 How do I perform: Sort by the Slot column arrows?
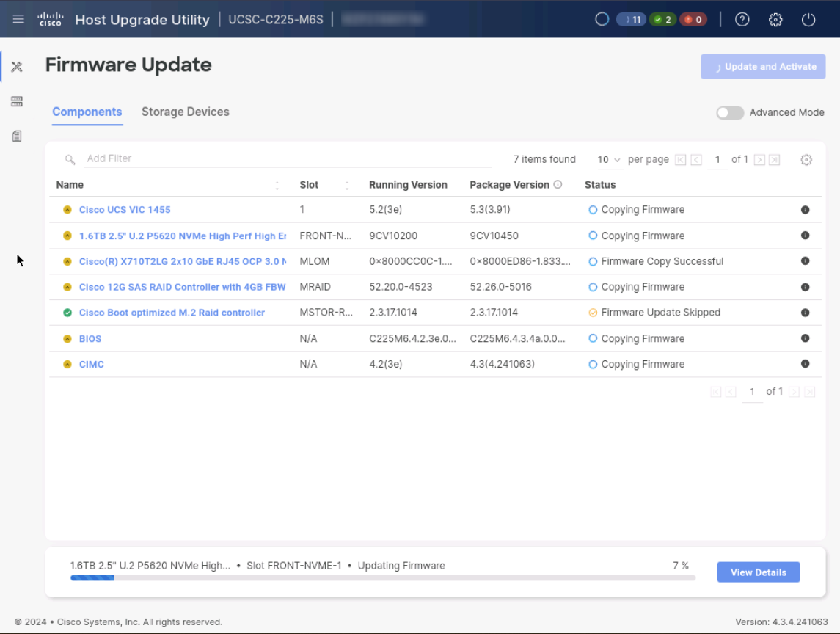coord(347,186)
